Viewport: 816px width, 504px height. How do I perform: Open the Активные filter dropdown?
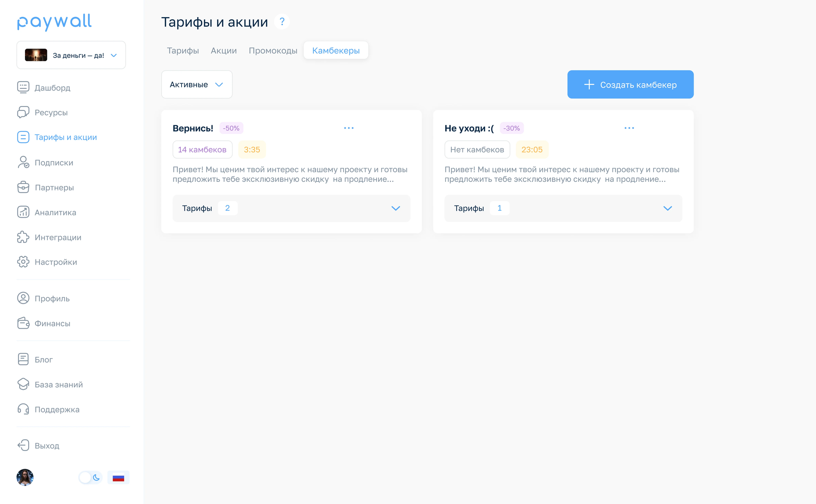[197, 84]
